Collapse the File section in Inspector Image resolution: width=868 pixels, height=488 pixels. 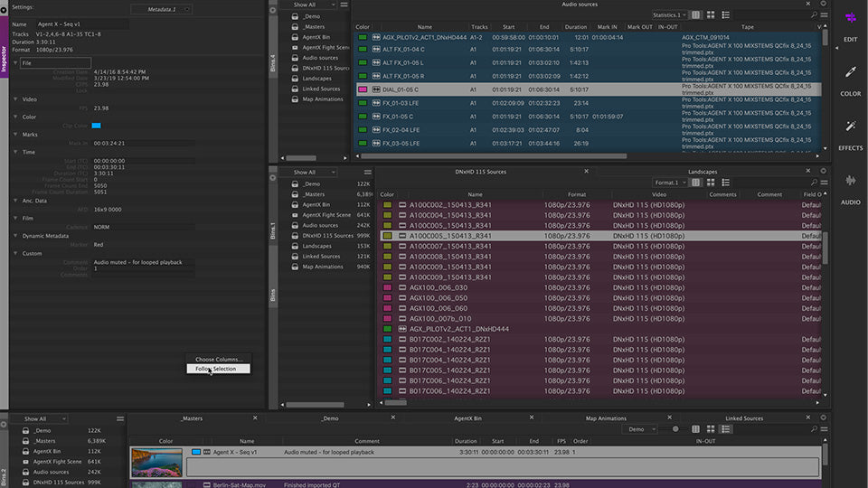pos(15,63)
